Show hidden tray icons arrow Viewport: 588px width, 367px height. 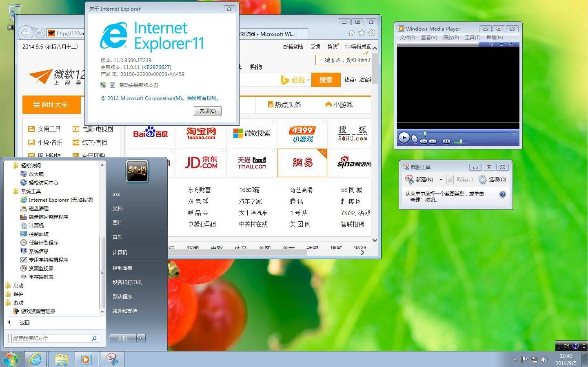click(x=515, y=360)
